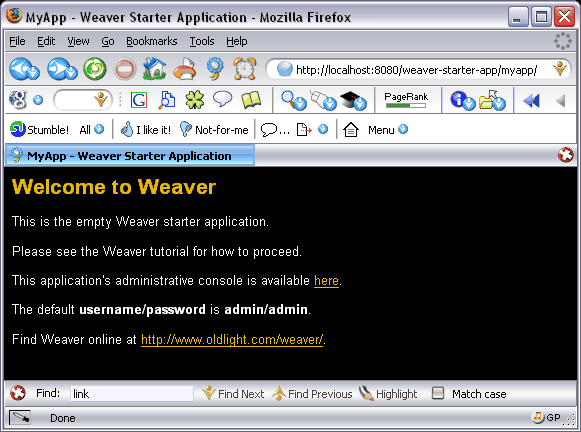
Task: Reload the page with the green refresh icon
Action: [95, 69]
